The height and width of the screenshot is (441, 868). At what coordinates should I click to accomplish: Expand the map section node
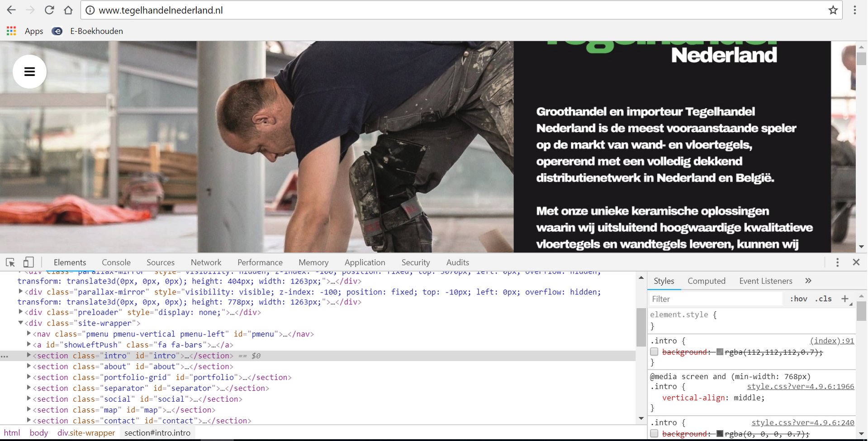[29, 410]
